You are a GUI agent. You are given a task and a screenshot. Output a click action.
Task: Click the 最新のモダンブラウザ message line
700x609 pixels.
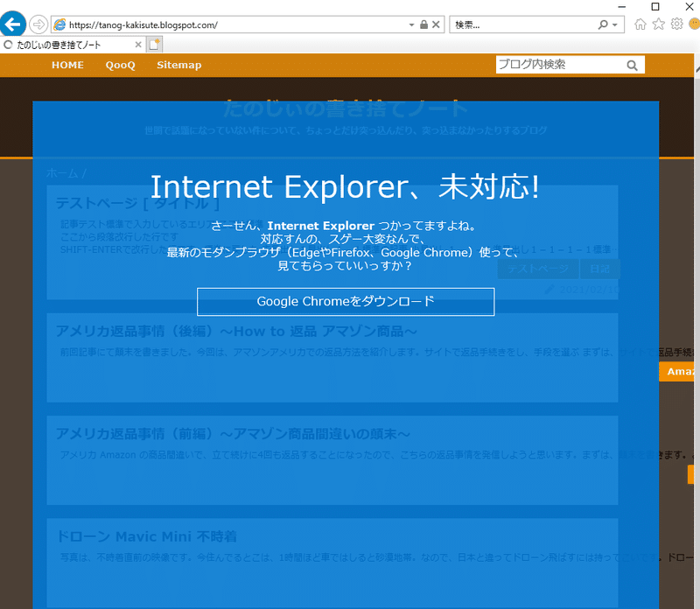(x=343, y=253)
